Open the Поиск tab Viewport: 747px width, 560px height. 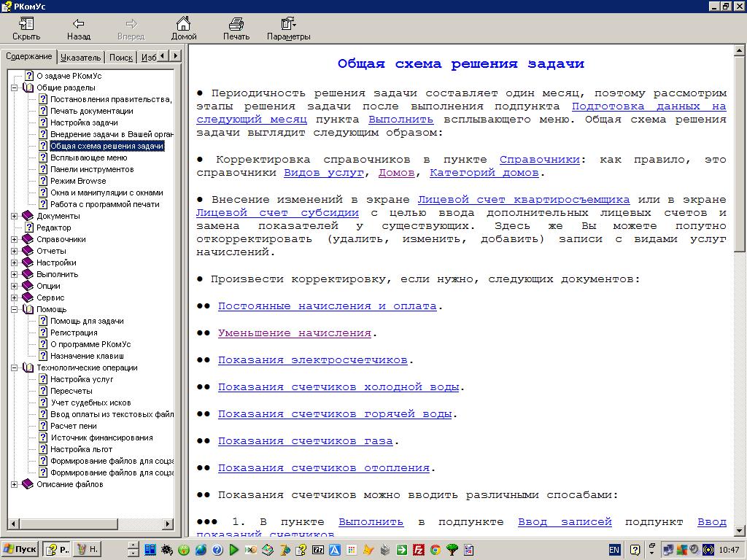coord(121,57)
